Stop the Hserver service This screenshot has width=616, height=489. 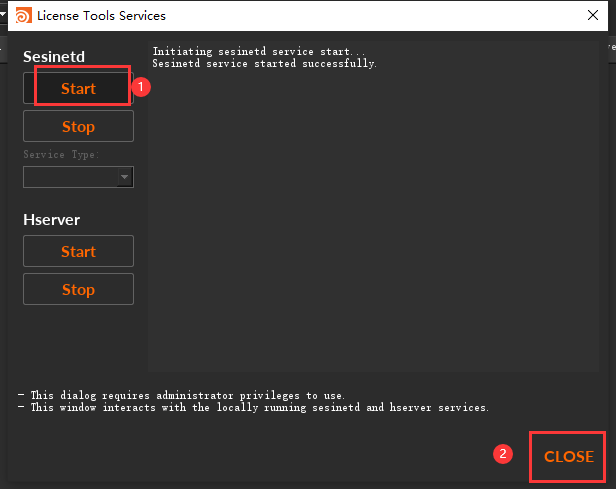coord(78,290)
